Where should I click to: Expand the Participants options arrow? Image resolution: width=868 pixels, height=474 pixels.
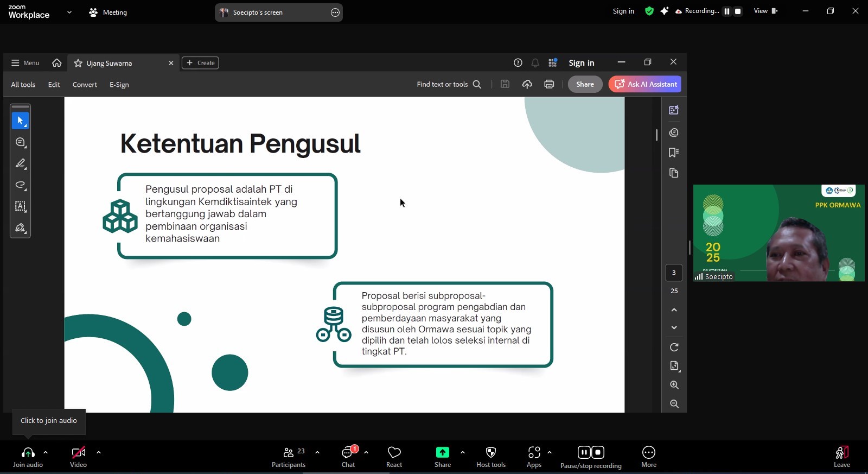click(x=317, y=452)
